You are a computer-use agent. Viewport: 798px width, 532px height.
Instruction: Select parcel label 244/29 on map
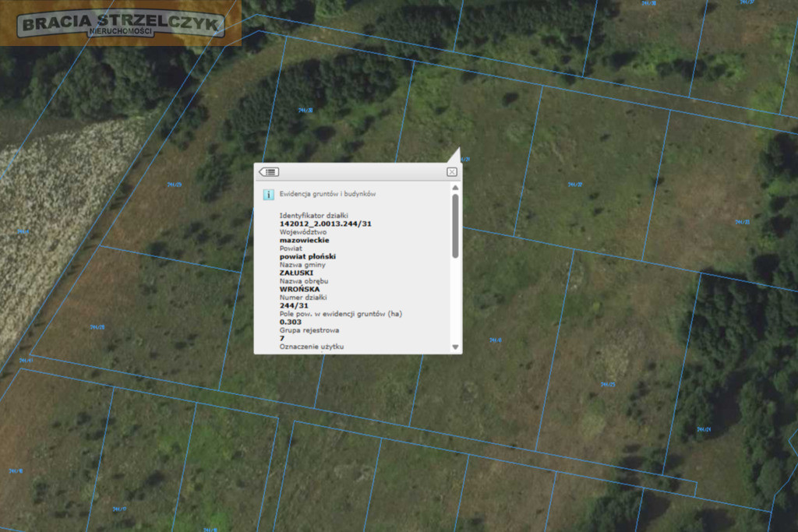pyautogui.click(x=175, y=185)
